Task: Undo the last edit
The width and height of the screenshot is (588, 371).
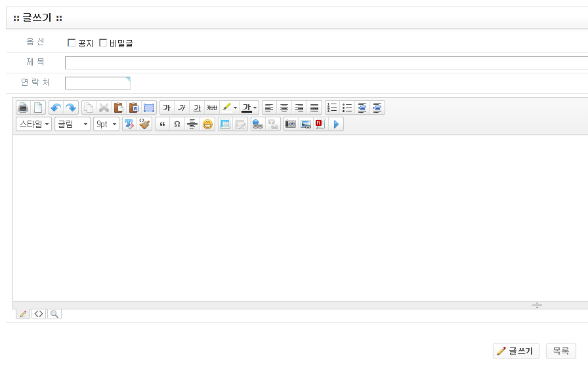Action: (x=56, y=107)
